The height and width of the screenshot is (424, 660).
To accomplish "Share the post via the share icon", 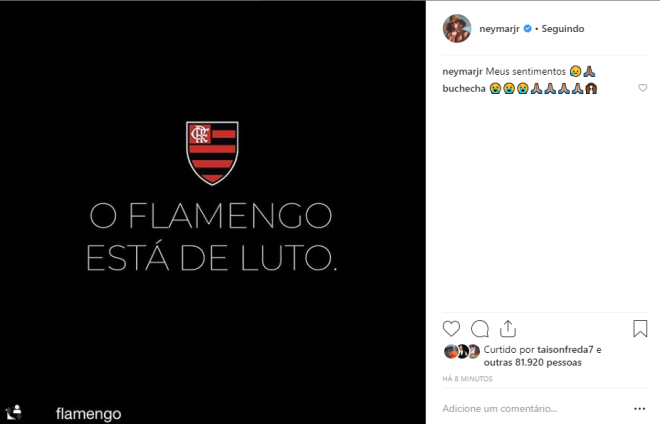I will tap(508, 329).
